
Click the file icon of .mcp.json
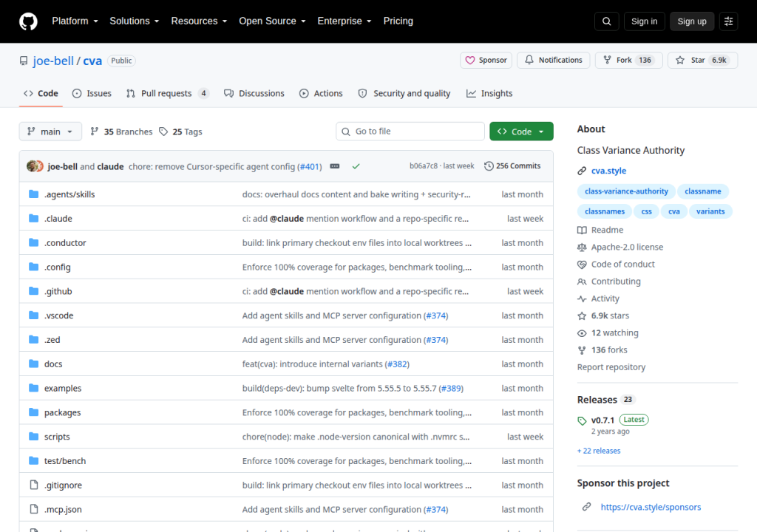34,509
